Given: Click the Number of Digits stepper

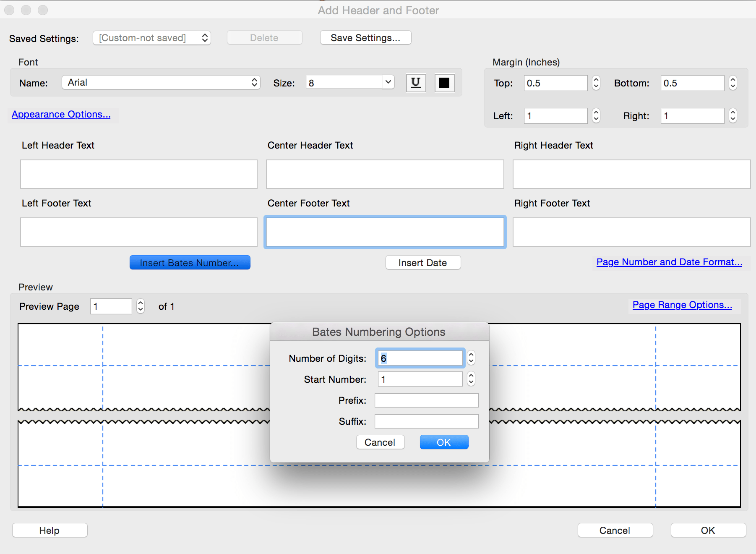Looking at the screenshot, I should click(x=471, y=358).
